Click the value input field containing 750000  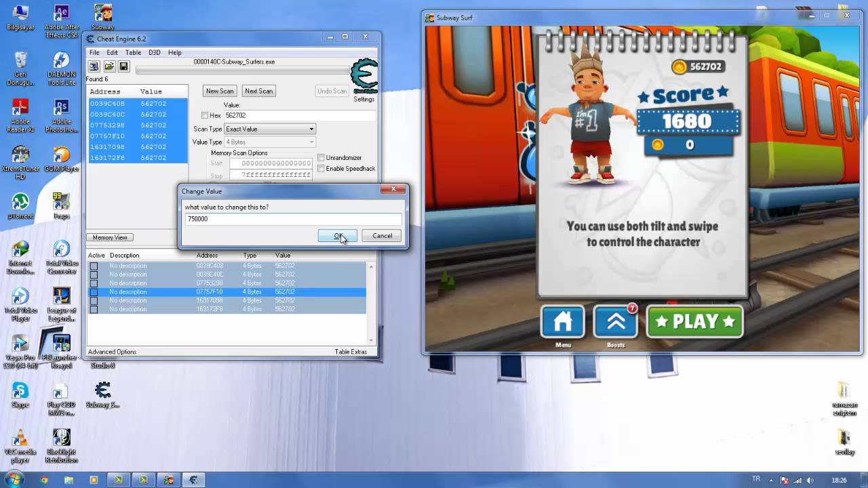pyautogui.click(x=293, y=219)
